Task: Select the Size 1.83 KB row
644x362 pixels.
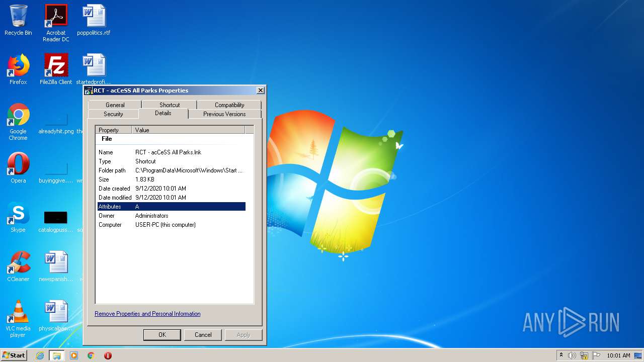Action: [171, 179]
